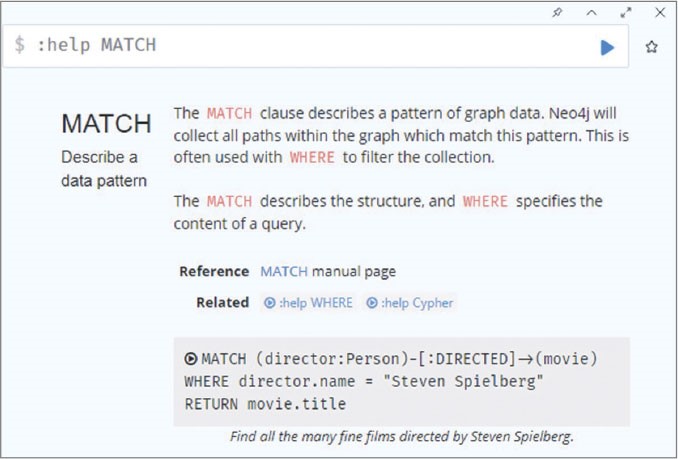Click the Reference label
678x459 pixels.
coord(214,271)
